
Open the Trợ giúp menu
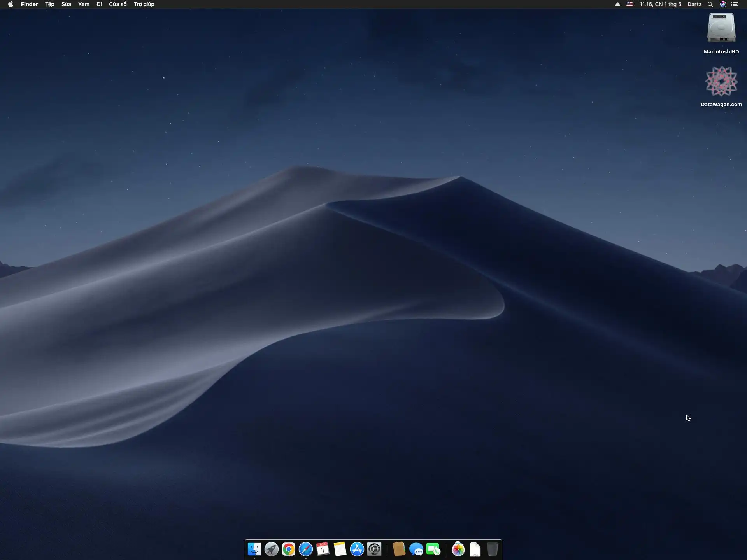[144, 4]
